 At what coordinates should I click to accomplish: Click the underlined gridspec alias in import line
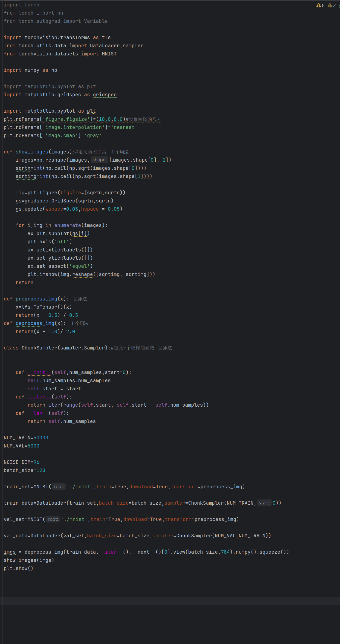105,95
